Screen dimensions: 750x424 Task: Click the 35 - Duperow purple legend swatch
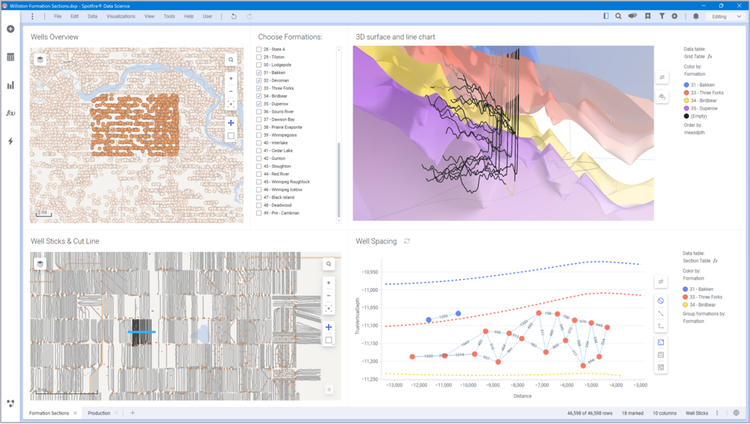686,108
